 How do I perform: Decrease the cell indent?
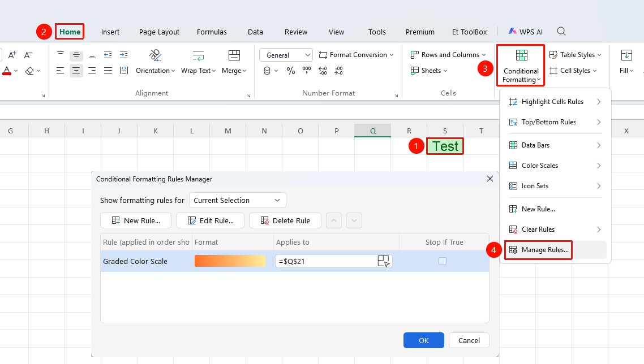pyautogui.click(x=108, y=55)
